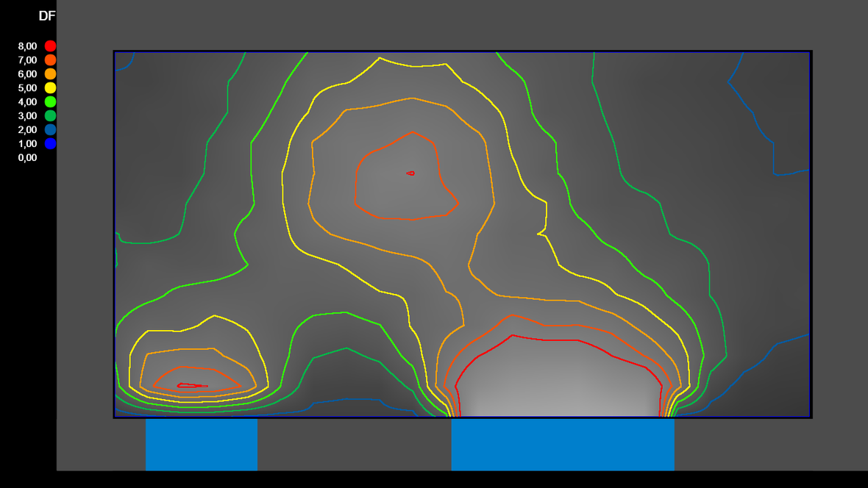Viewport: 868px width, 488px height.
Task: Click the 0,00 legend value label
Action: [x=27, y=158]
